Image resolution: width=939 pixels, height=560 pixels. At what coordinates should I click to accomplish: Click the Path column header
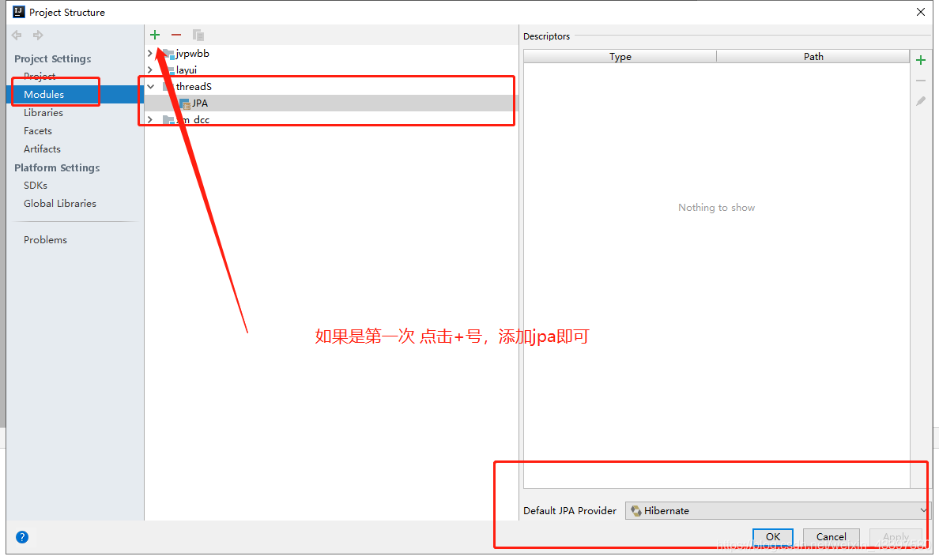[x=813, y=56]
